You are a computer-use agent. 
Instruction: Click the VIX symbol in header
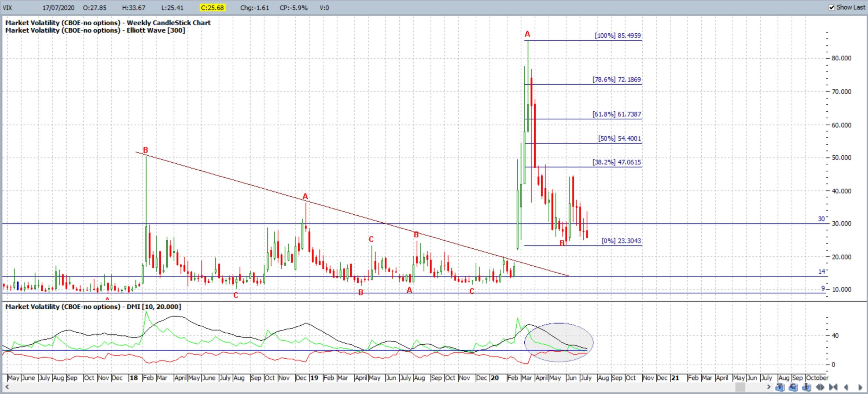pyautogui.click(x=7, y=8)
